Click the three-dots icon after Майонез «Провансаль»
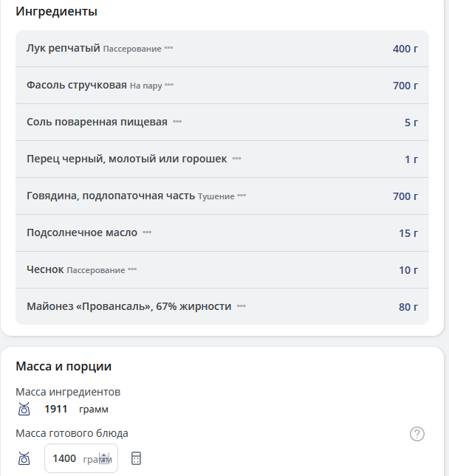Image resolution: width=449 pixels, height=476 pixels. (x=241, y=306)
